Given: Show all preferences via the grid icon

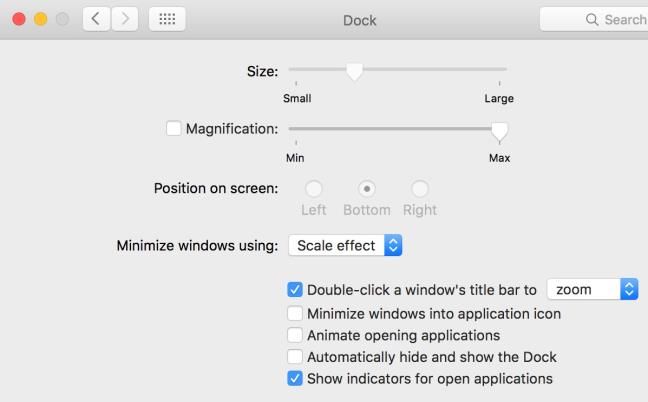Looking at the screenshot, I should click(167, 19).
